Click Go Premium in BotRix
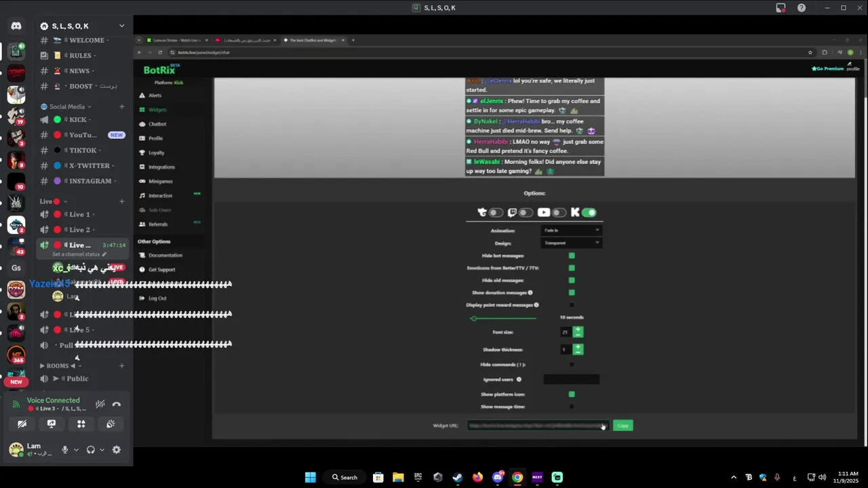This screenshot has width=868, height=488. (x=828, y=68)
